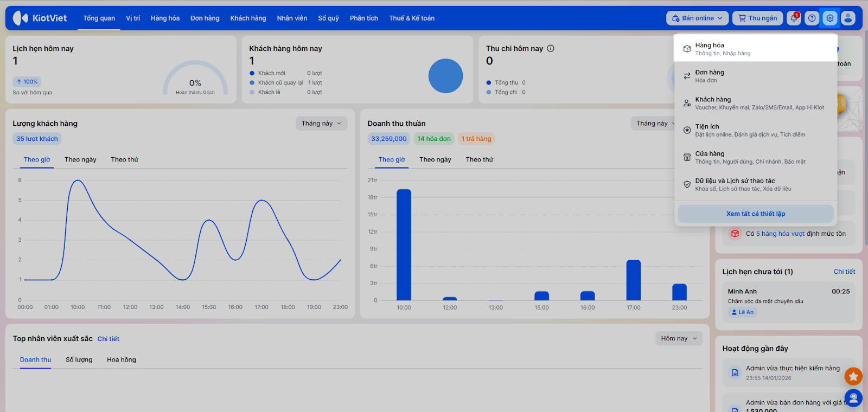868x412 pixels.
Task: Click the store icon for Cửa hàng settings
Action: coord(687,157)
